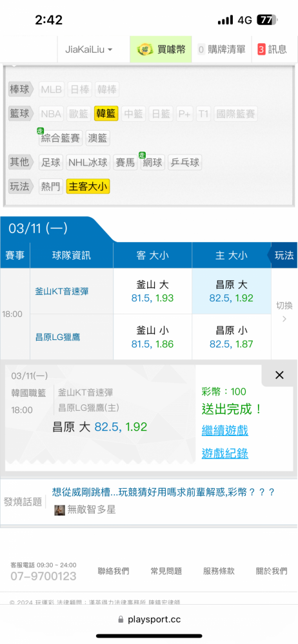Open 昌原LG獵鷹 team info
The height and width of the screenshot is (644, 298).
pos(57,337)
